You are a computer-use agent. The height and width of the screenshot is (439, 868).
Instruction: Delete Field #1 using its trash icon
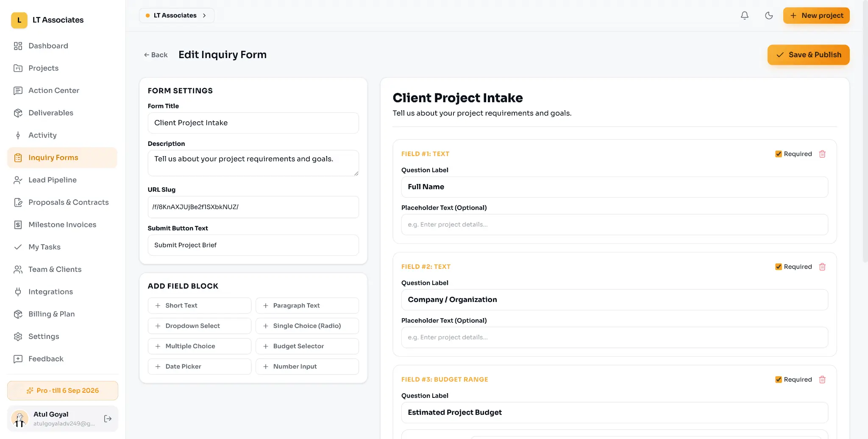[x=822, y=154]
